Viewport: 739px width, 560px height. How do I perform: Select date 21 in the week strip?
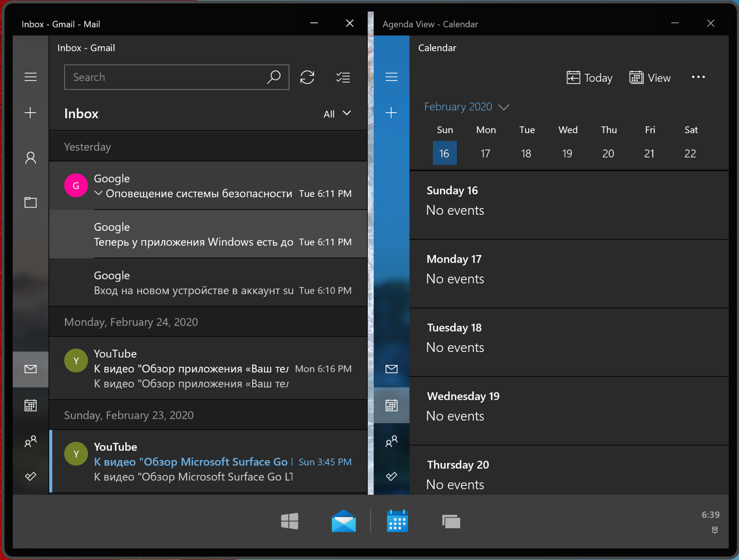point(649,153)
